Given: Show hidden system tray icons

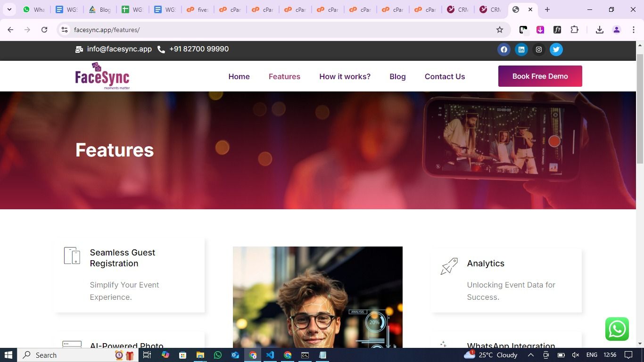Looking at the screenshot, I should pos(530,355).
